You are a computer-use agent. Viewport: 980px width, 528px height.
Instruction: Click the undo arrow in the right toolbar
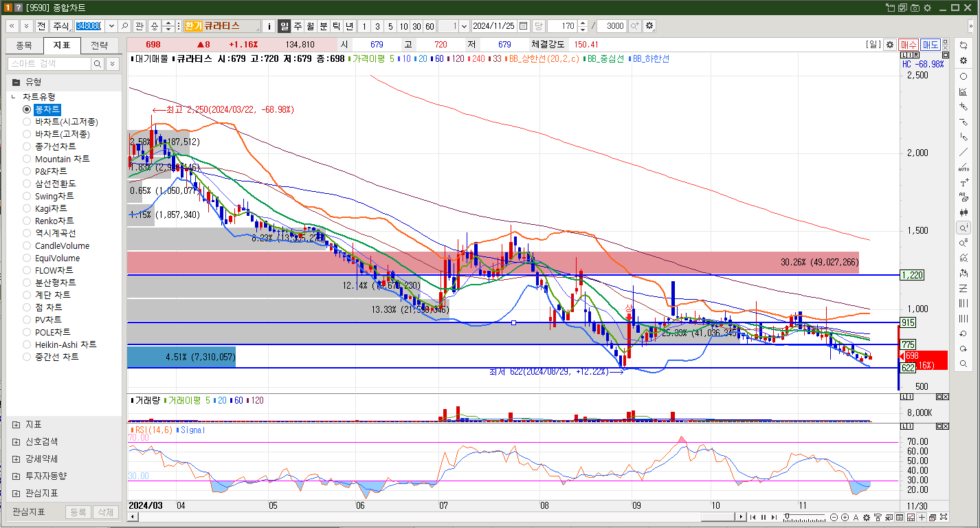point(964,333)
